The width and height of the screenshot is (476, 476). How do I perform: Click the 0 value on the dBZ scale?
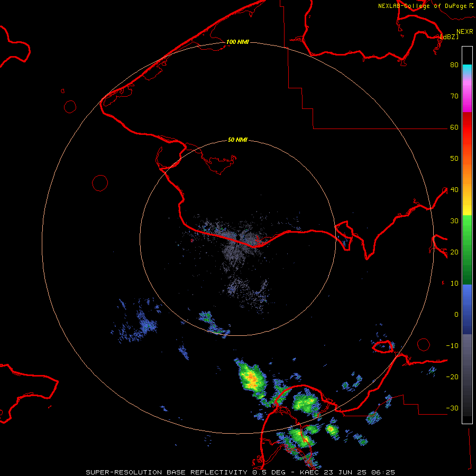(456, 315)
